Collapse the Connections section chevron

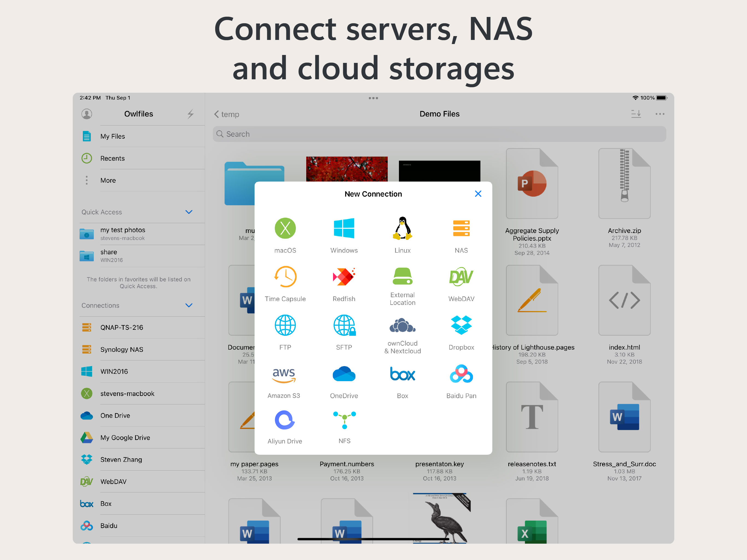coord(189,305)
